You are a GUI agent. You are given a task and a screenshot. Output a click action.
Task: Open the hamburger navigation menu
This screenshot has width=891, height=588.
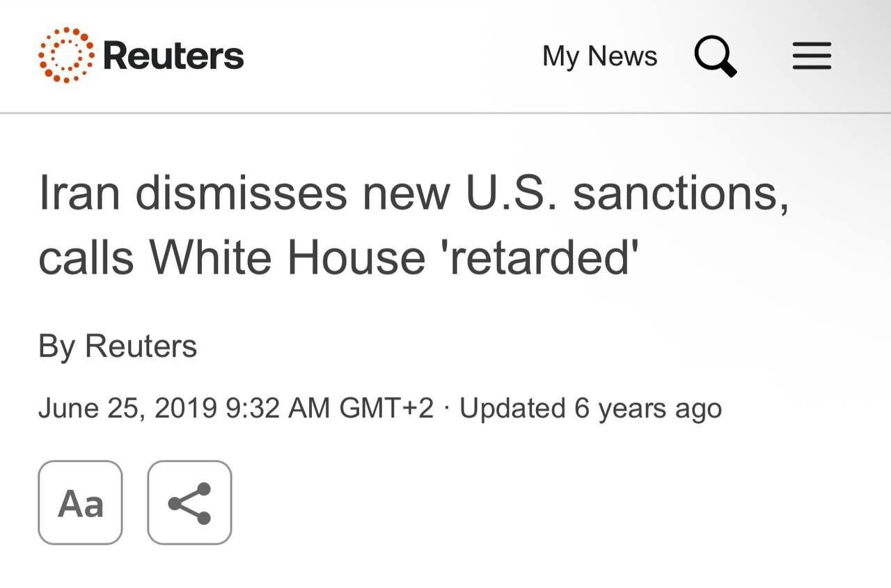click(x=812, y=56)
